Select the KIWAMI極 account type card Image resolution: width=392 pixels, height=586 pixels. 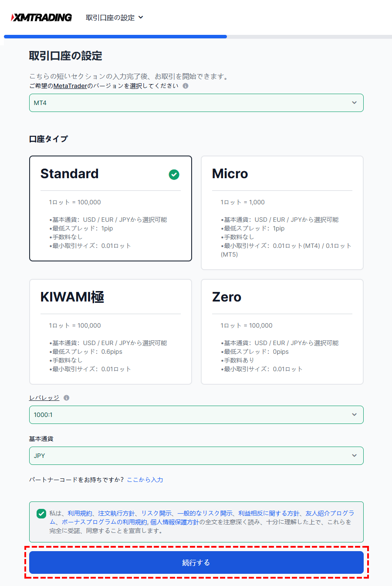111,332
